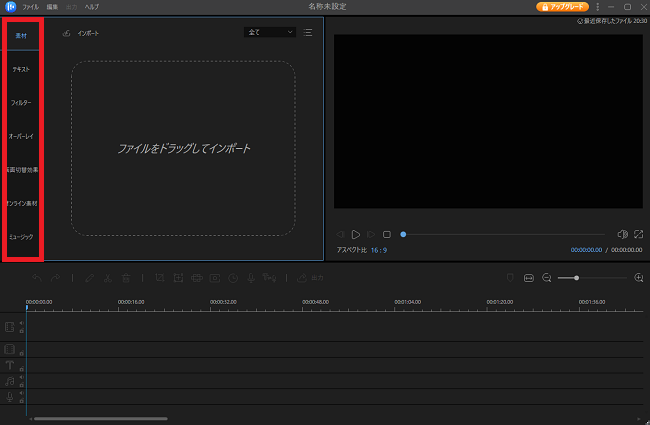The image size is (650, 425).
Task: Click the Mosaic tool icon
Action: click(196, 278)
